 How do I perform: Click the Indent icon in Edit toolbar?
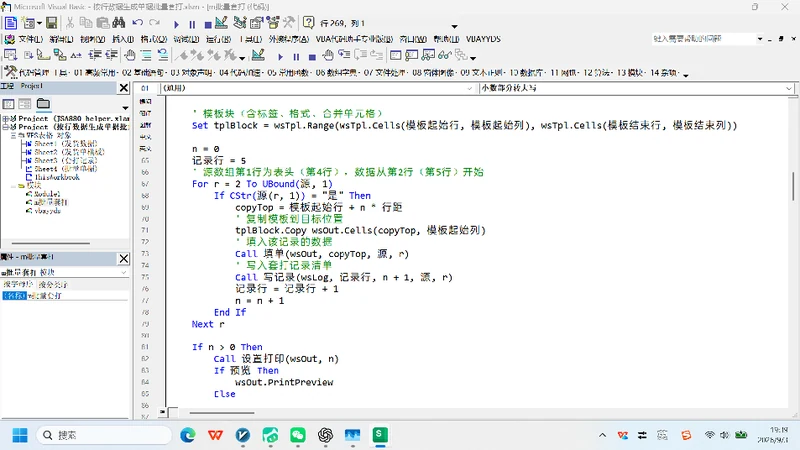95,55
